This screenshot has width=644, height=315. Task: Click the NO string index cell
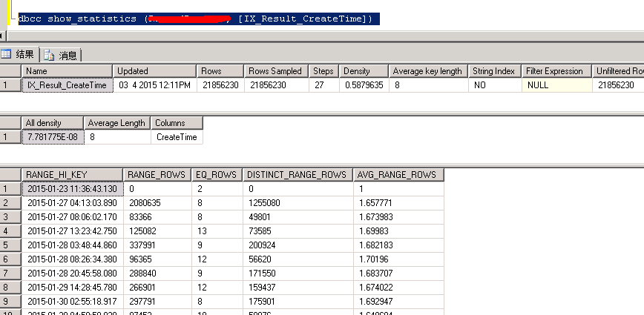coord(494,85)
